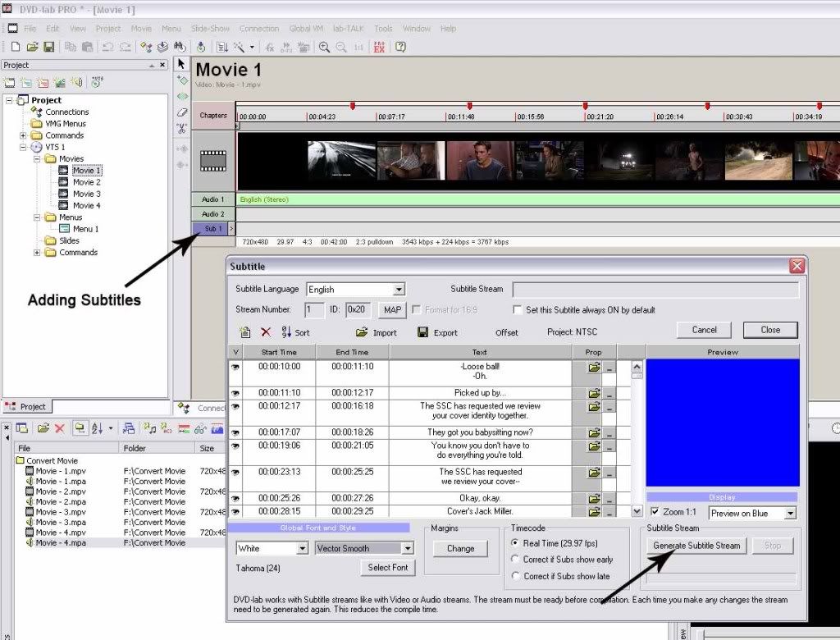This screenshot has height=640, width=840.
Task: Toggle the Zoom 1:1 checkbox
Action: [655, 511]
